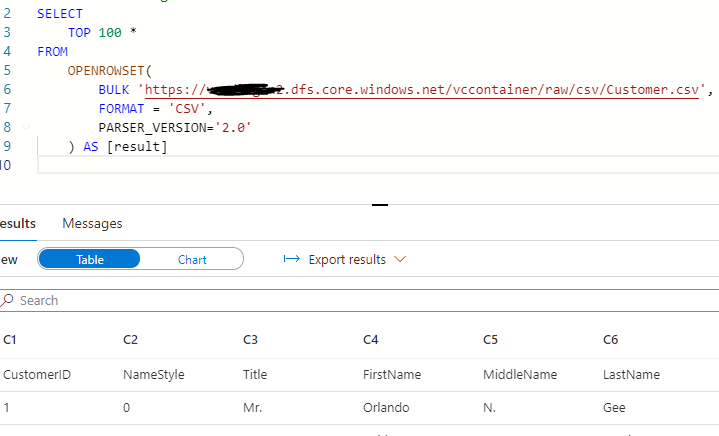Switch to the Messages tab

92,223
